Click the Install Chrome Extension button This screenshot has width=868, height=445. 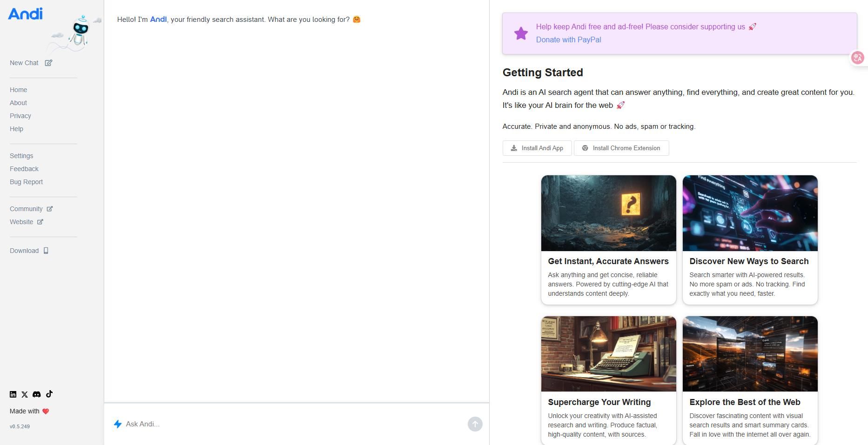(x=621, y=148)
